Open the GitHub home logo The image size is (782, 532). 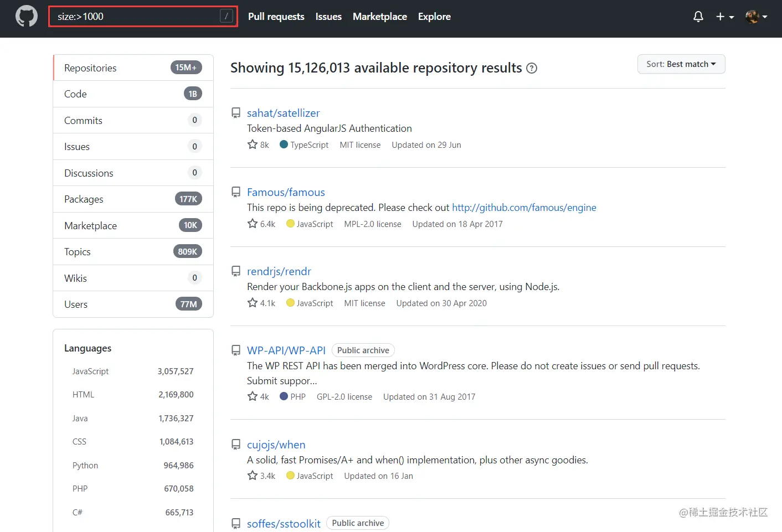point(27,17)
